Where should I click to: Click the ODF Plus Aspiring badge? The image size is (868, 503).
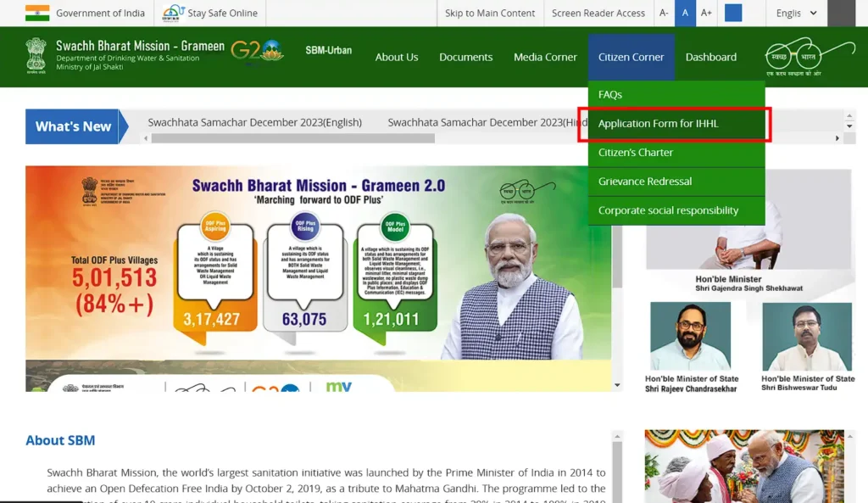click(215, 227)
